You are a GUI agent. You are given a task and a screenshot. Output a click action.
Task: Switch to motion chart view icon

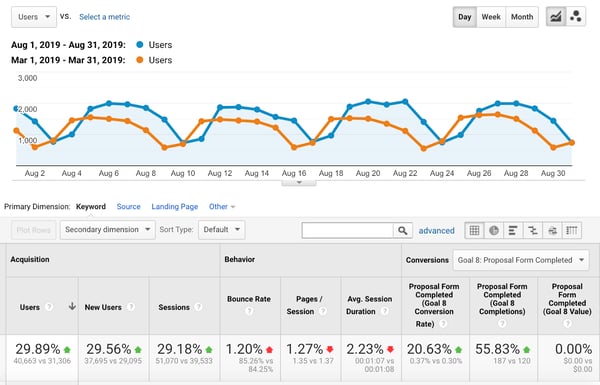tap(576, 17)
